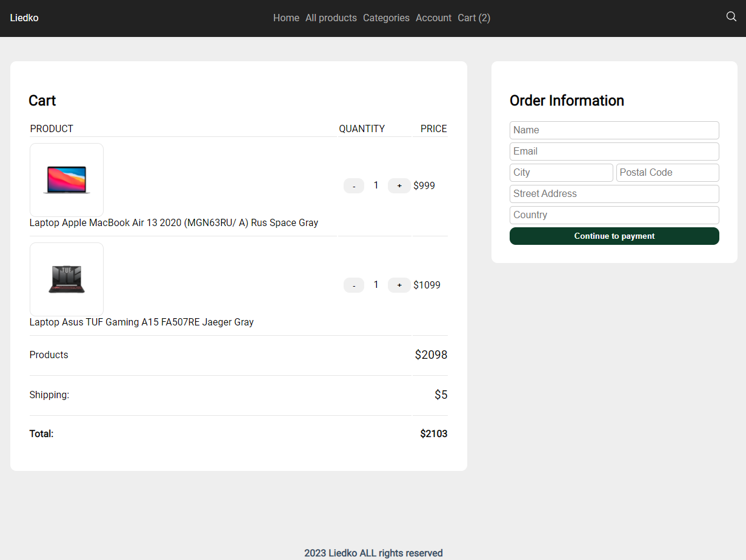Select the Products subtotal $2098
The image size is (746, 560).
click(x=431, y=355)
